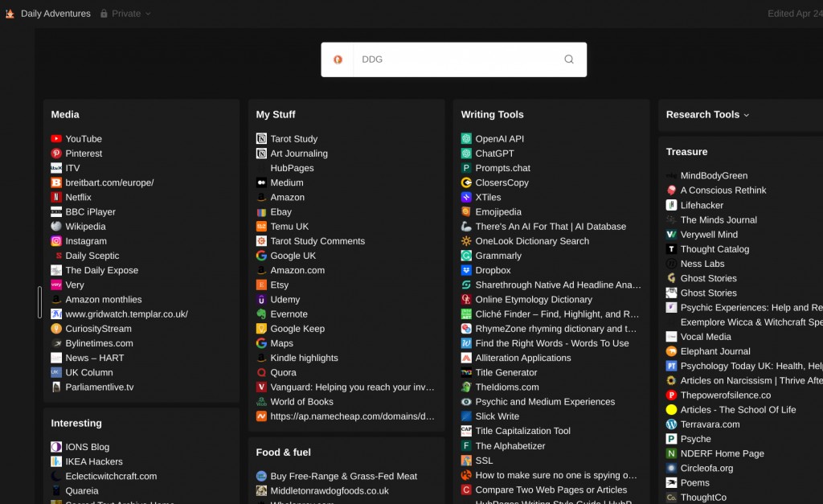Viewport: 823px width, 504px height.
Task: Open OneLook Dictionary Search link
Action: pos(532,241)
